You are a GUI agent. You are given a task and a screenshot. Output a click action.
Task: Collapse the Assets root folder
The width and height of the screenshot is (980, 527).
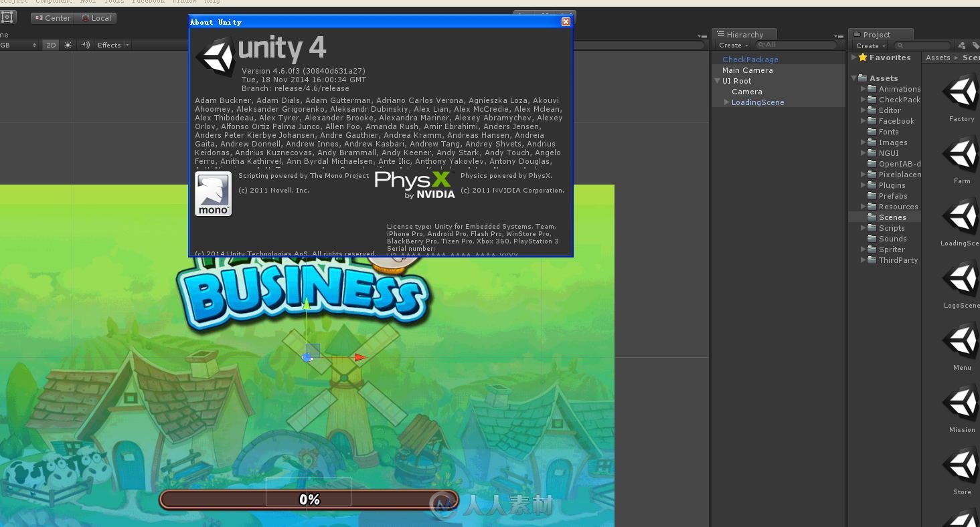click(853, 78)
